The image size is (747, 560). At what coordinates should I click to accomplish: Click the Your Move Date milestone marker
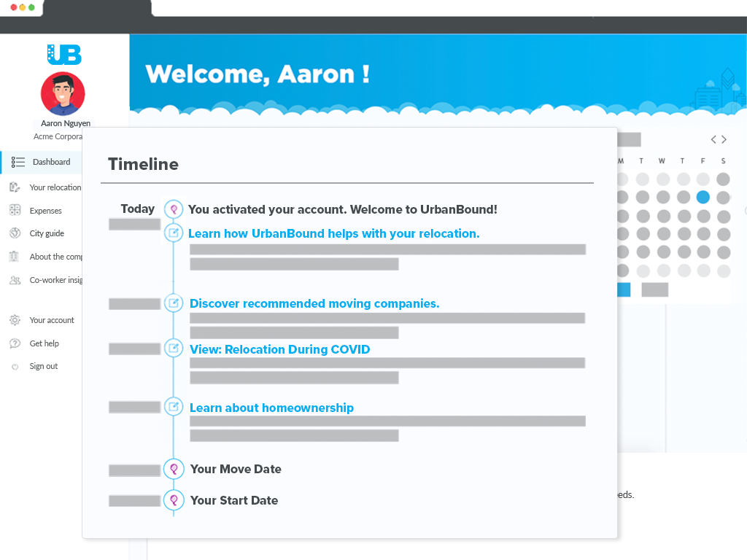174,469
